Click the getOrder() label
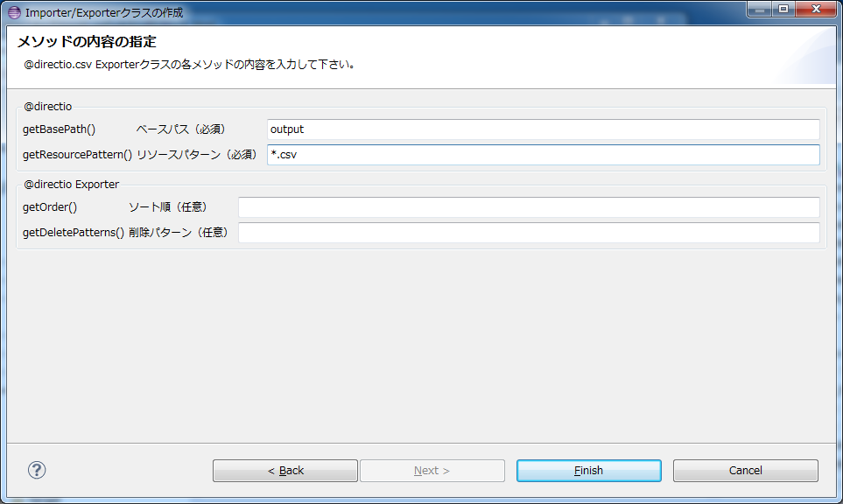The height and width of the screenshot is (504, 843). 50,207
